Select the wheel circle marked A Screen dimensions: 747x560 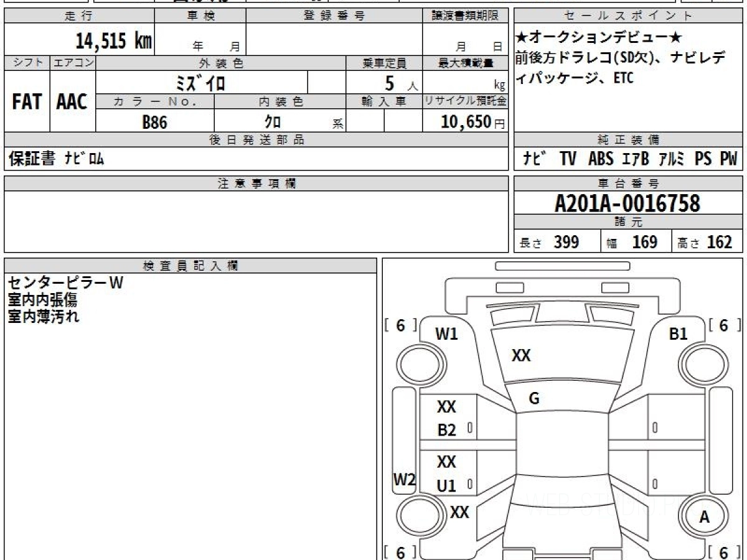pos(705,517)
